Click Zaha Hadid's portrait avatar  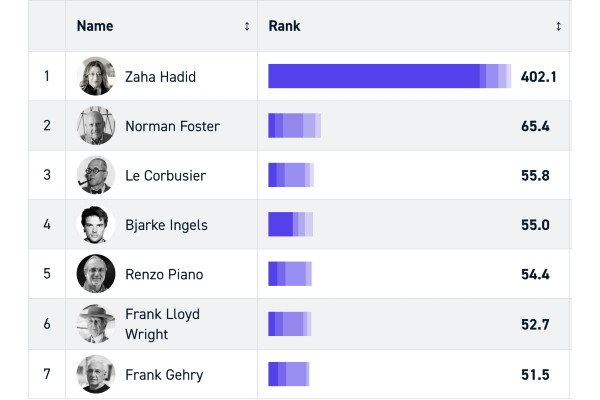click(x=96, y=76)
